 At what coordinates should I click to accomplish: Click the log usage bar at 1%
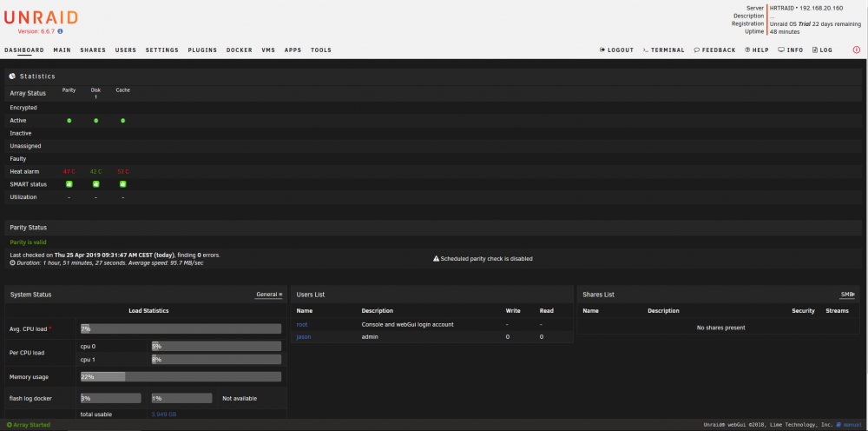(x=181, y=398)
